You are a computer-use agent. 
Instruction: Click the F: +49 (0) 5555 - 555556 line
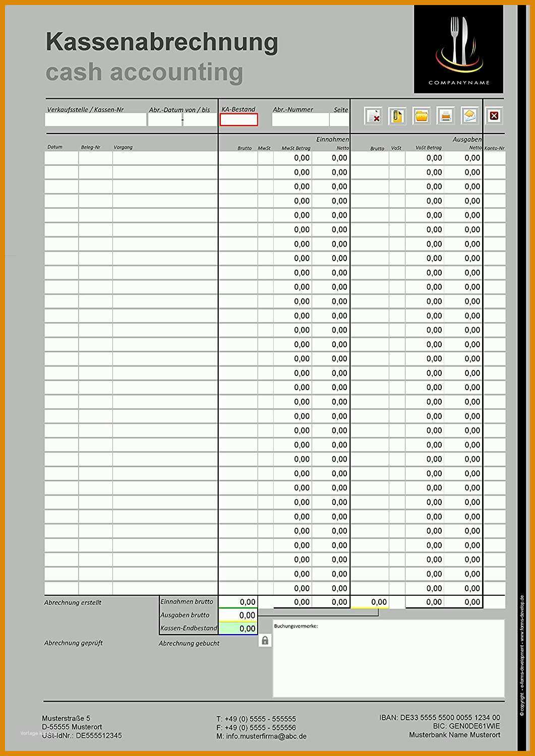[x=256, y=727]
